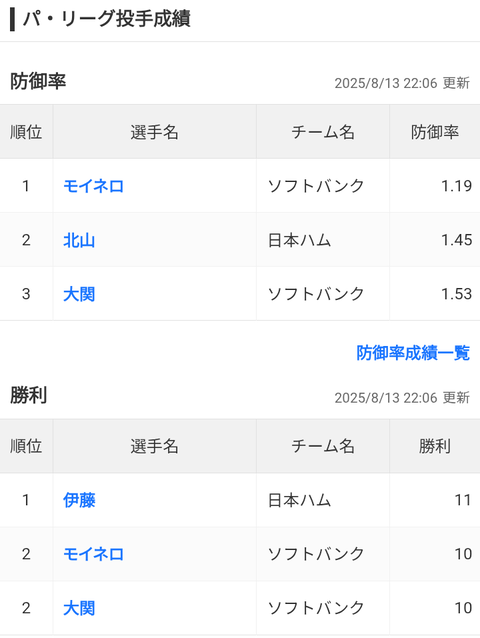This screenshot has width=480, height=638.
Task: Open 北山 player link
Action: click(x=79, y=240)
